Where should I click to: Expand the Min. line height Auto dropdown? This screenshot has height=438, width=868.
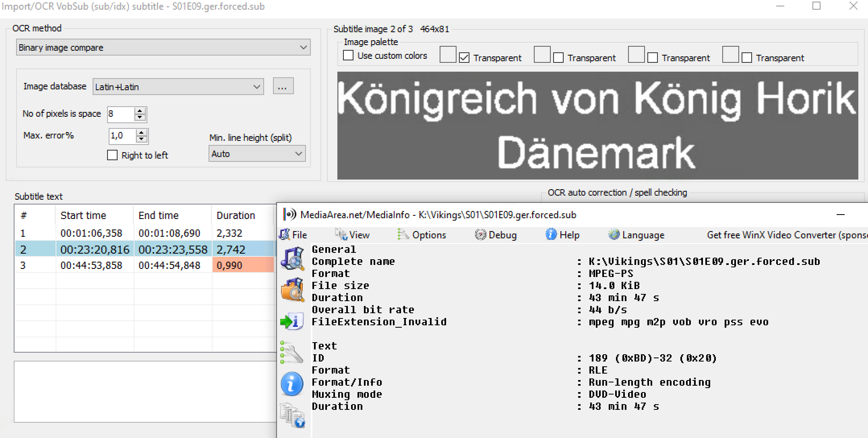click(x=257, y=154)
